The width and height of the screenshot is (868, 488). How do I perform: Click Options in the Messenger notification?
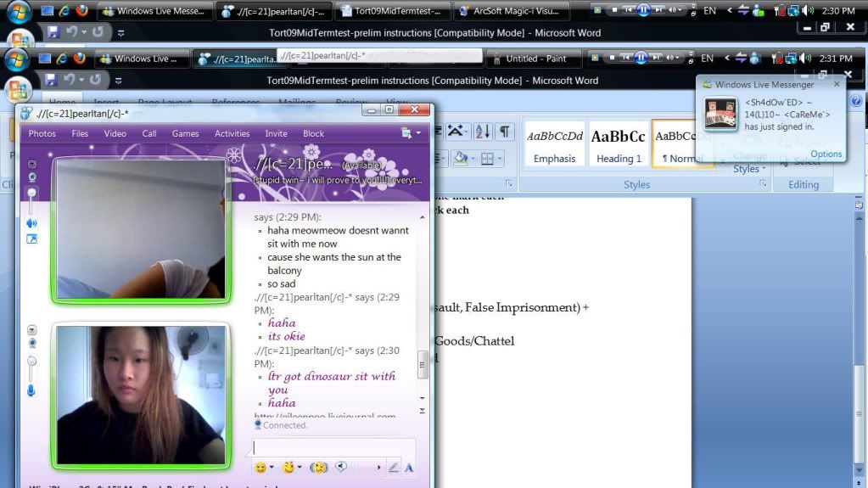click(826, 154)
